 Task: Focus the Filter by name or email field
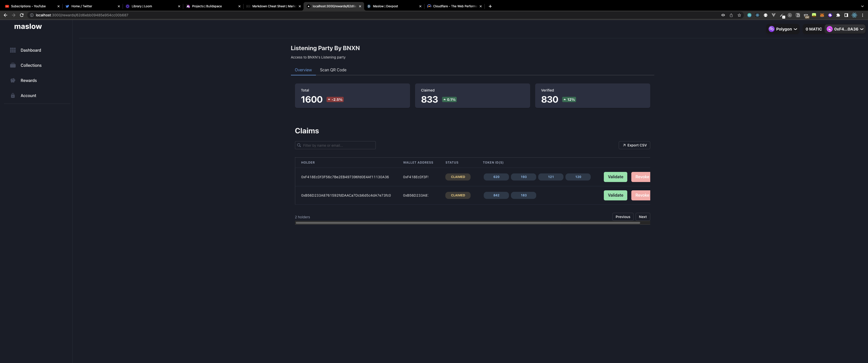coord(337,145)
